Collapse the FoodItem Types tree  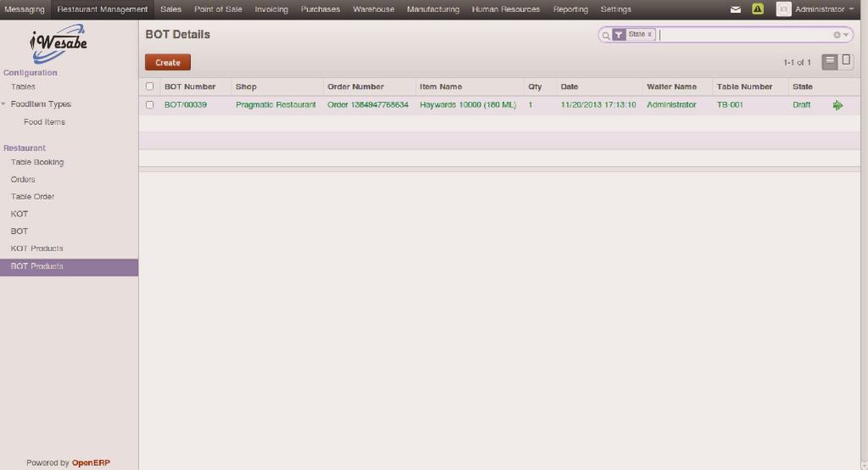[4, 104]
